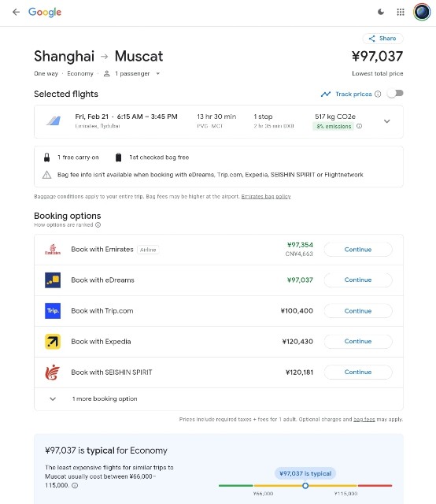
Task: Toggle the Track prices switch
Action: 395,94
